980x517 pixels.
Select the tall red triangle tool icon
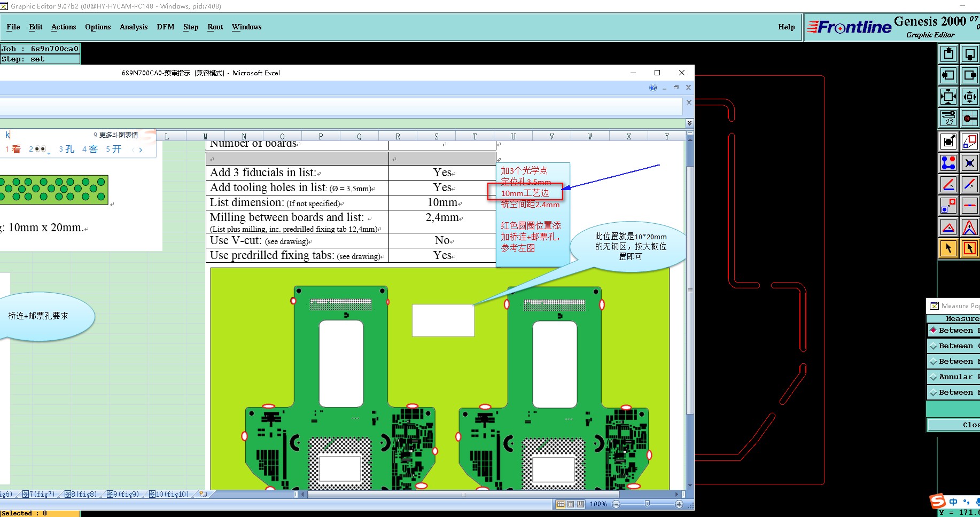[x=970, y=227]
